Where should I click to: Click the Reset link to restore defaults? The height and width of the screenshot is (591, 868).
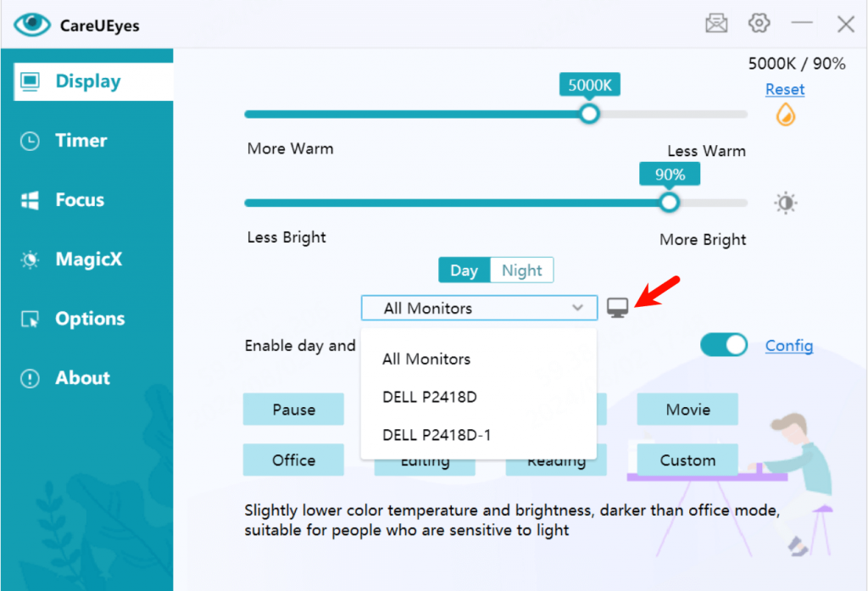[x=784, y=89]
